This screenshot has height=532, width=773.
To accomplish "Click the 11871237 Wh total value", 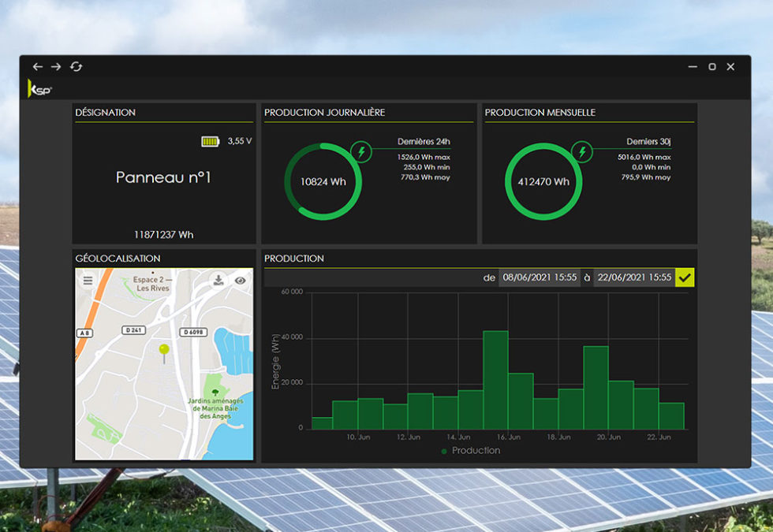I will (164, 235).
